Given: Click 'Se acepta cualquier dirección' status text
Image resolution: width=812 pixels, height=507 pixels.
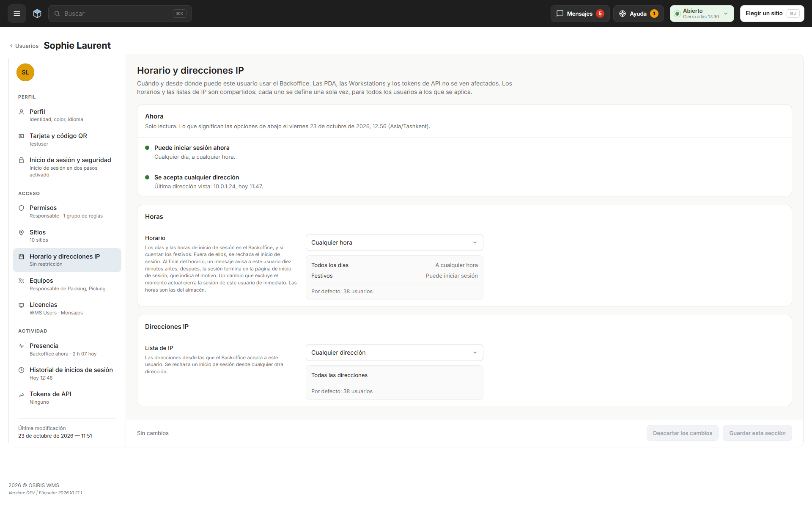Looking at the screenshot, I should (x=197, y=177).
